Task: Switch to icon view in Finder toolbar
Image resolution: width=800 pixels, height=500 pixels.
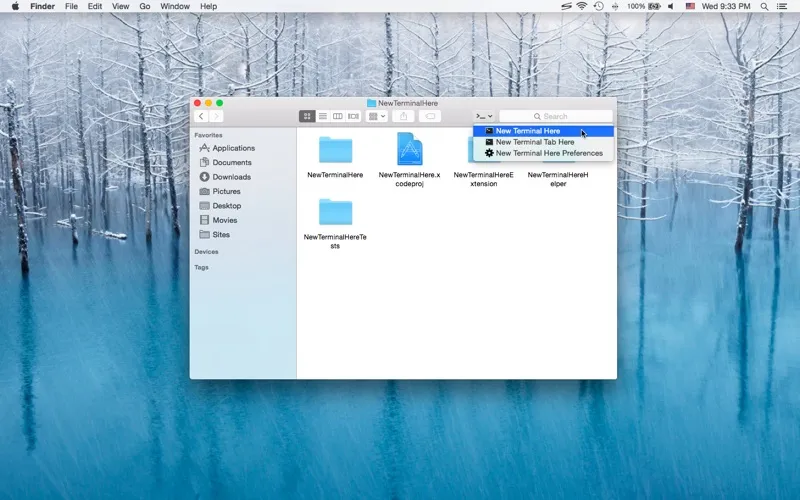Action: pyautogui.click(x=307, y=116)
